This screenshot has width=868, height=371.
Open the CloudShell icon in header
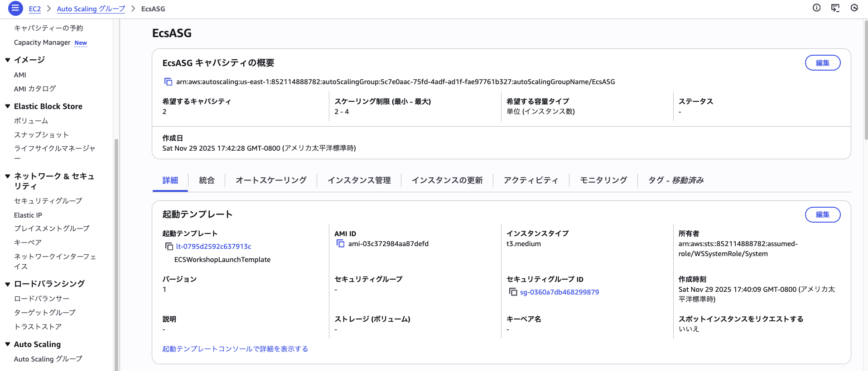point(835,8)
